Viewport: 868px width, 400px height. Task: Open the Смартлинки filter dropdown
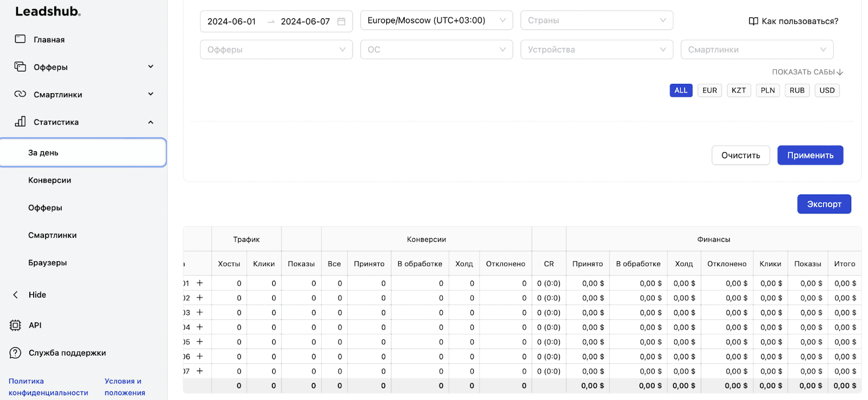click(x=757, y=49)
